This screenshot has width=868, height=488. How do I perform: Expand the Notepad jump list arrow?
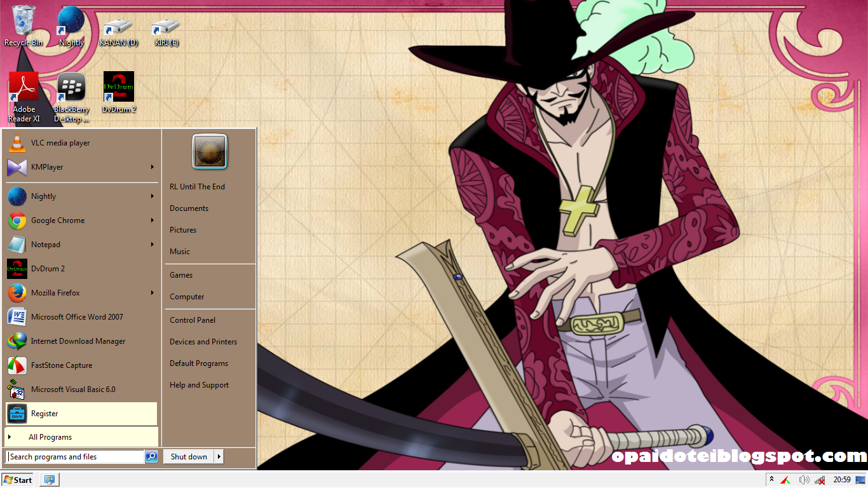(x=153, y=245)
